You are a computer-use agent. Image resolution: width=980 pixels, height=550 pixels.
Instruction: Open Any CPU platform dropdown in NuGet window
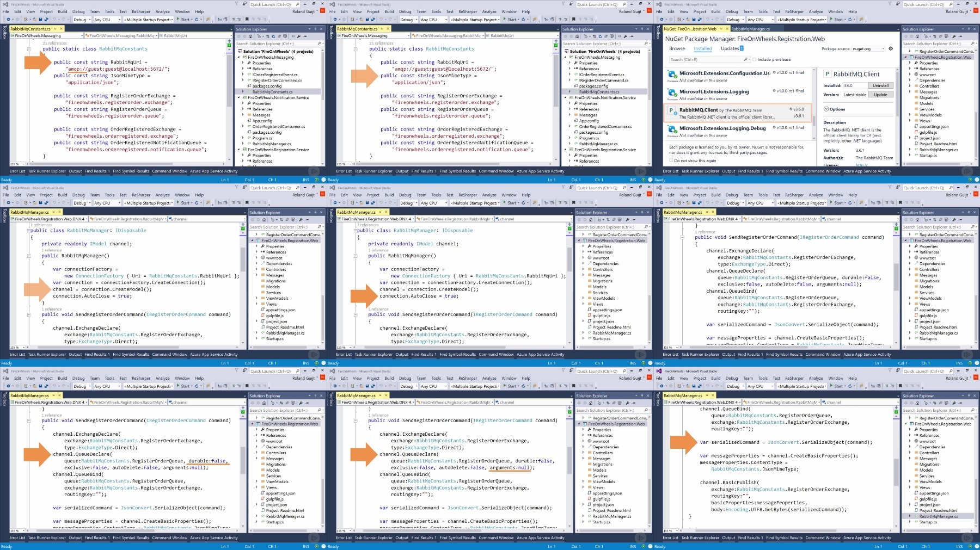coord(759,20)
